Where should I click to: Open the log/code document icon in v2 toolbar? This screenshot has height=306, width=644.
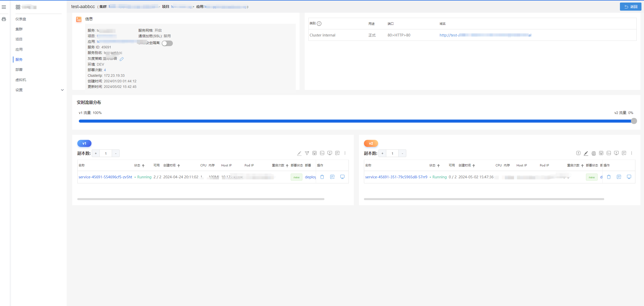click(x=624, y=153)
